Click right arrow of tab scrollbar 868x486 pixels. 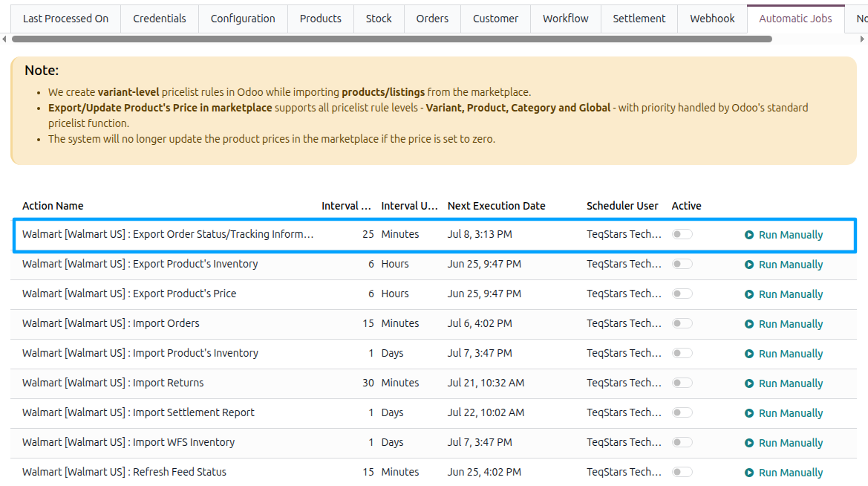(x=862, y=39)
